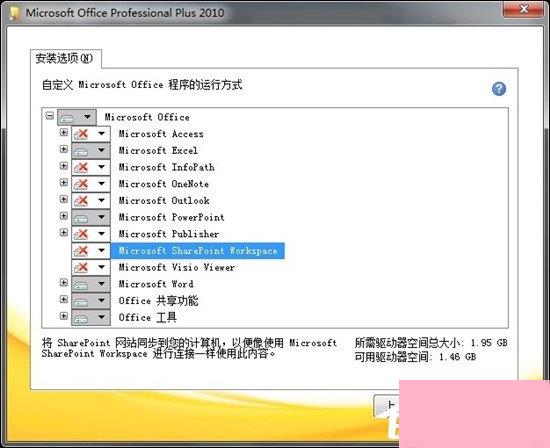Expand the Microsoft OneNote node
This screenshot has height=448, width=550.
pos(63,182)
